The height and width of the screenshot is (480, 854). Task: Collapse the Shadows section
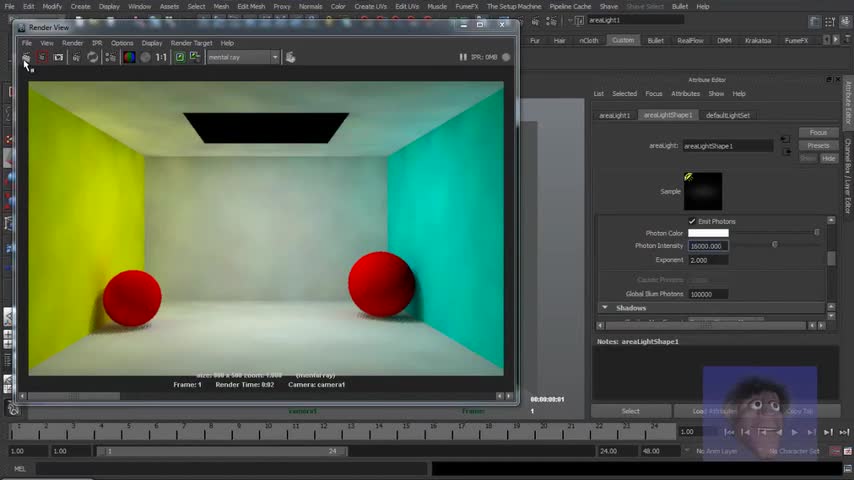tap(605, 308)
